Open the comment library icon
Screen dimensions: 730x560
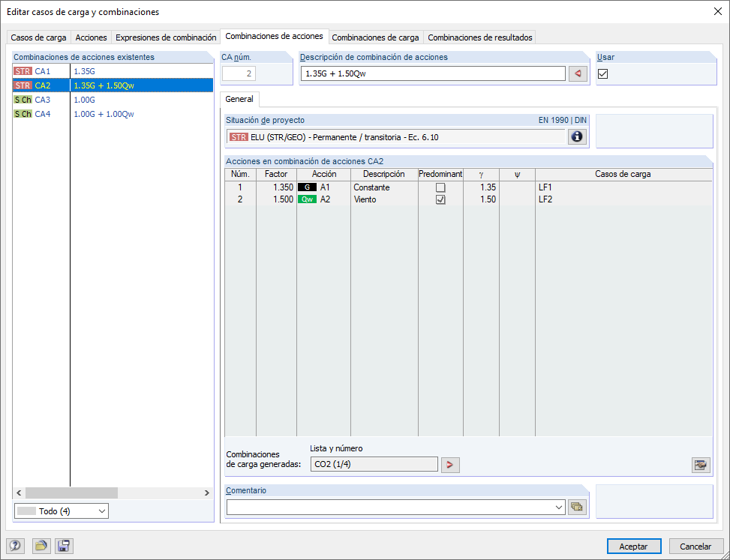(x=577, y=507)
